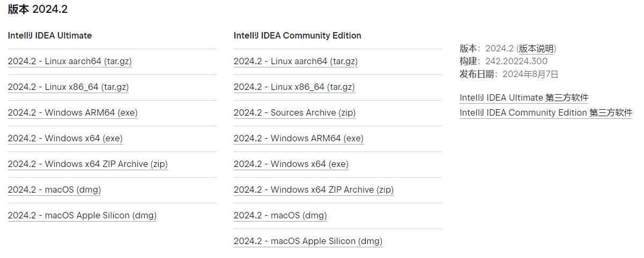Download Ultimate 2024.2 Linux x86_64 tar.gz
The height and width of the screenshot is (258, 644).
tap(68, 87)
